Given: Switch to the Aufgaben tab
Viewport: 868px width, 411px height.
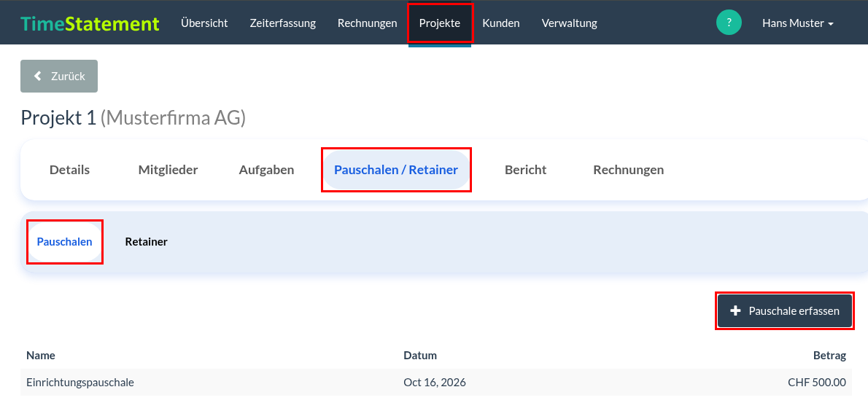Looking at the screenshot, I should pyautogui.click(x=267, y=170).
